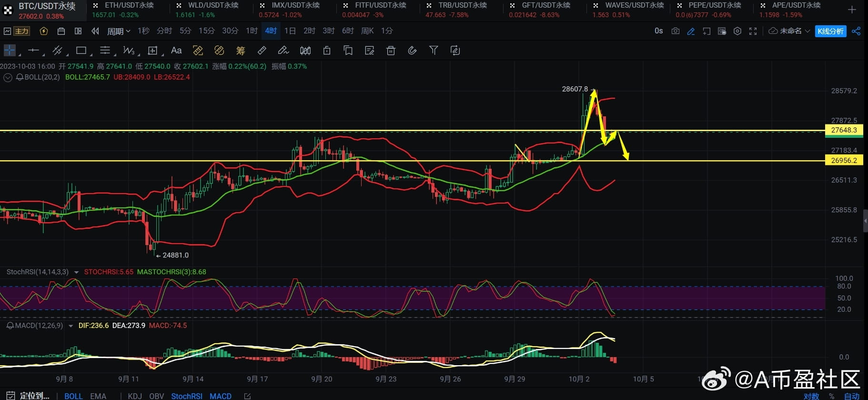
Task: Click the 27648.3 yellow price line label
Action: [844, 130]
